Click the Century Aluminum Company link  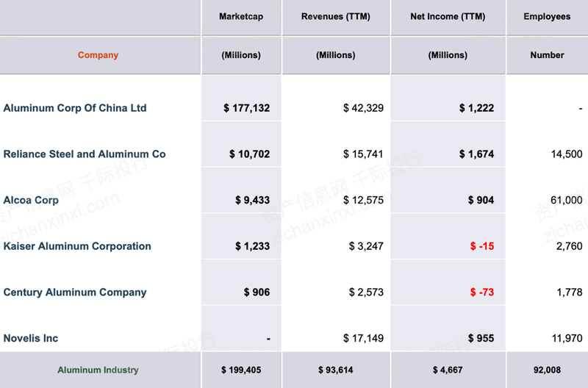tap(75, 292)
